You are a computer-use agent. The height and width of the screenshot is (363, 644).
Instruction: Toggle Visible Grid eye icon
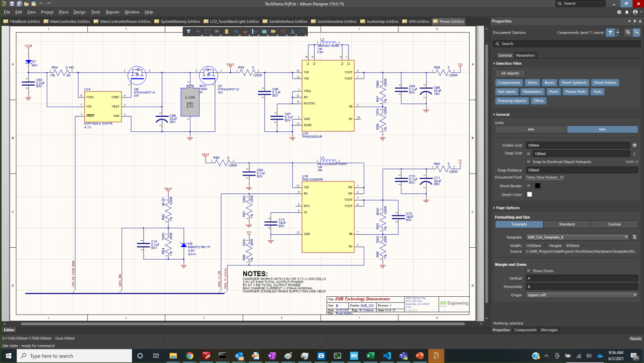click(634, 145)
